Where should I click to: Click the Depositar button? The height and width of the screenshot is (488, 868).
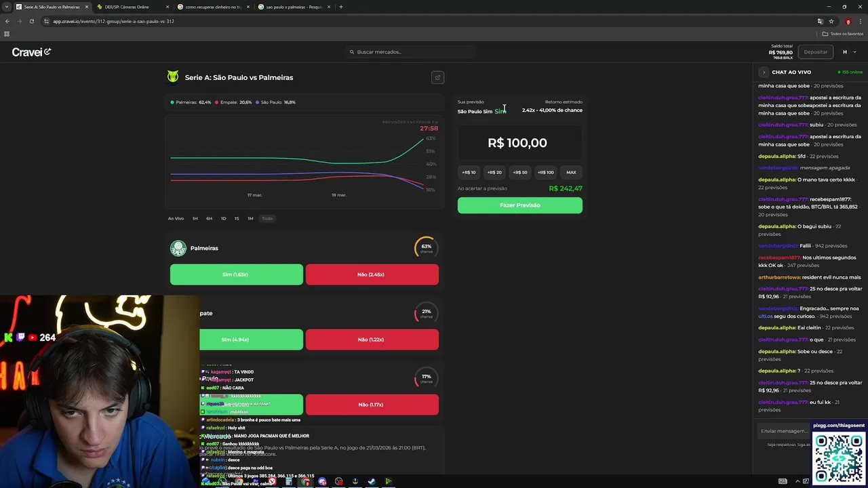point(815,52)
